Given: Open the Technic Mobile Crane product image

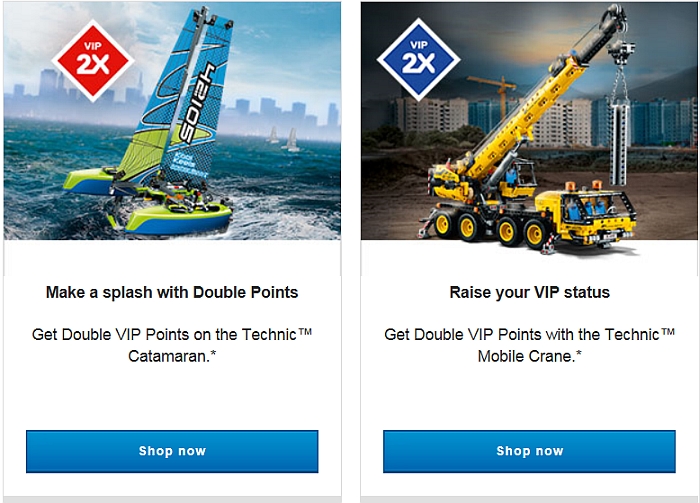Looking at the screenshot, I should (529, 121).
